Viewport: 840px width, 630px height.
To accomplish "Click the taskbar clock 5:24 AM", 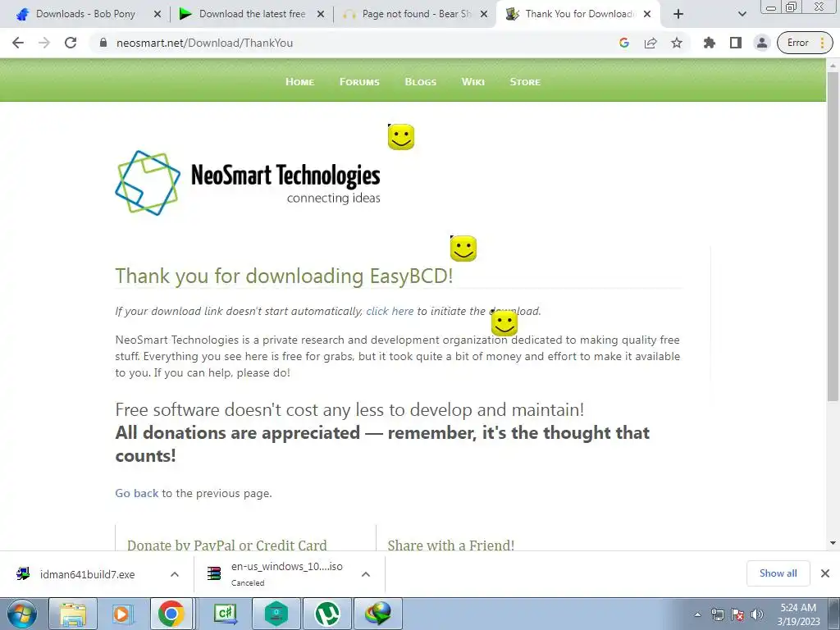I will click(798, 614).
